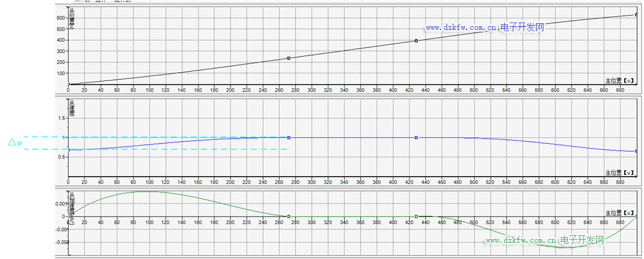Select acceleration curve point at master 272
644x259 pixels.
coord(289,217)
